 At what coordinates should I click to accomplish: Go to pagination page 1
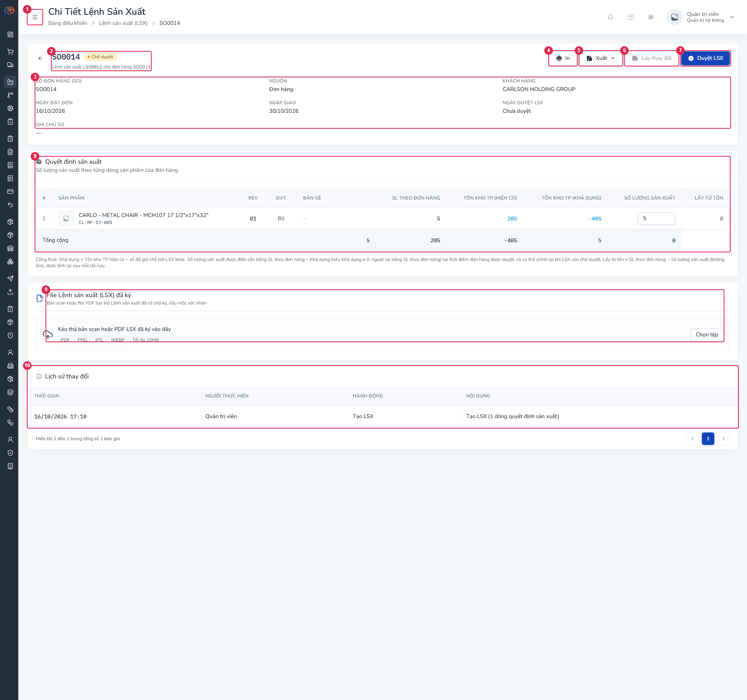click(708, 439)
